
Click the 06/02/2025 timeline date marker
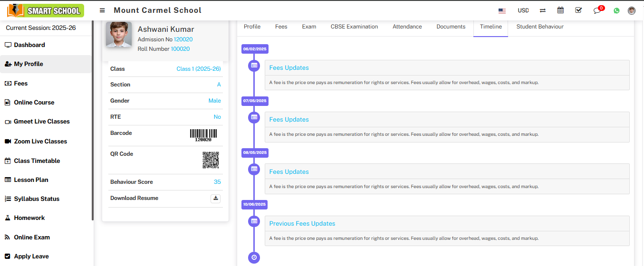[255, 49]
